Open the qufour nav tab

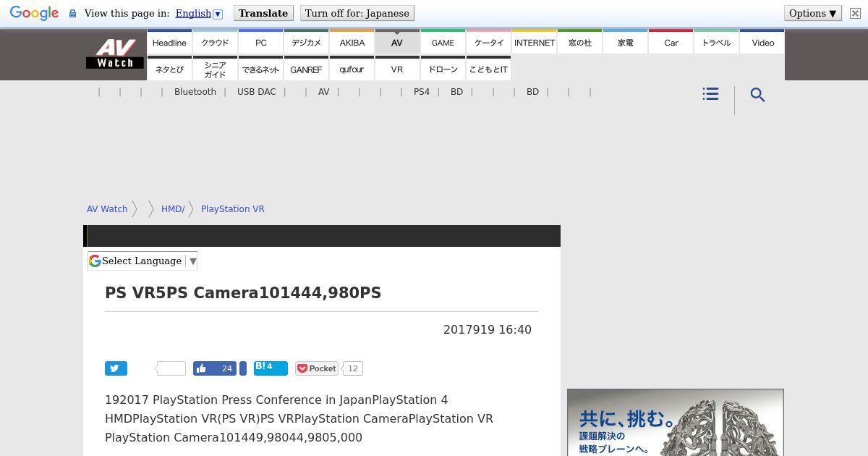352,69
